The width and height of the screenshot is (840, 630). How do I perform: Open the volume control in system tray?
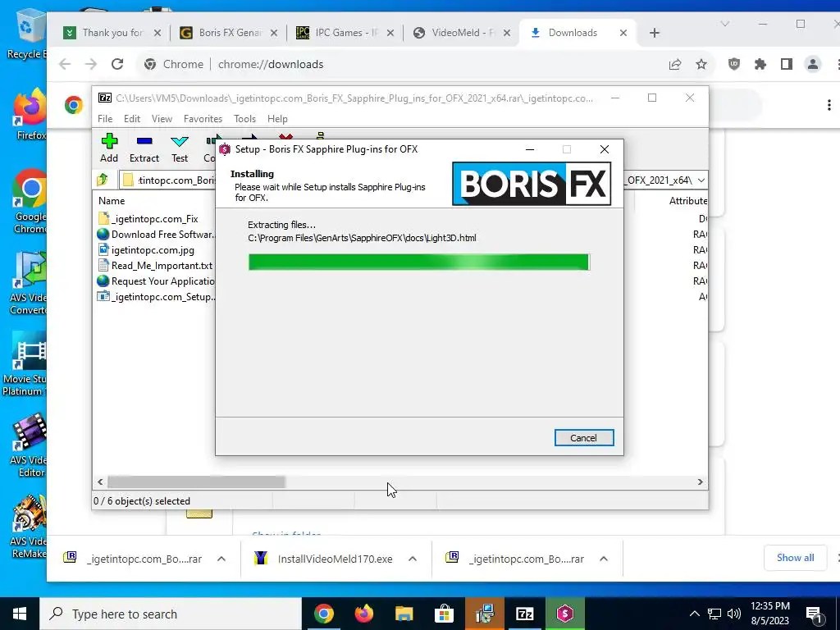[x=734, y=614]
